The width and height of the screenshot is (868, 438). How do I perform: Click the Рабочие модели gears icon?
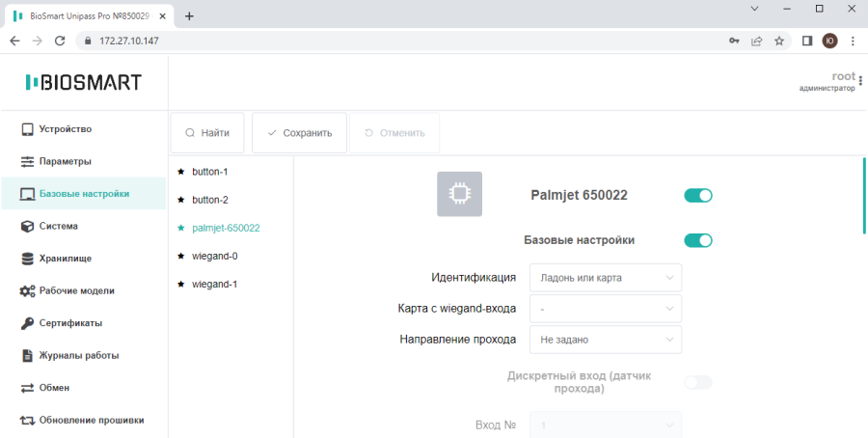(27, 291)
